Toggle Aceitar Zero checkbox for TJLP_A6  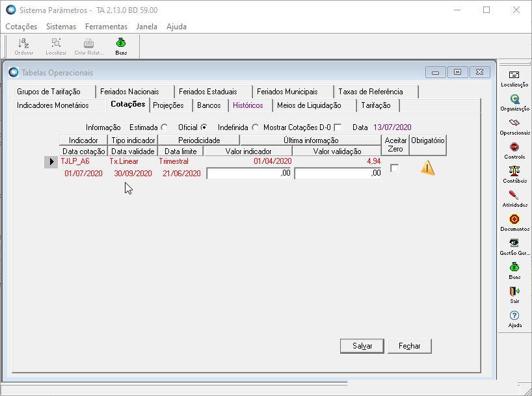pos(394,168)
